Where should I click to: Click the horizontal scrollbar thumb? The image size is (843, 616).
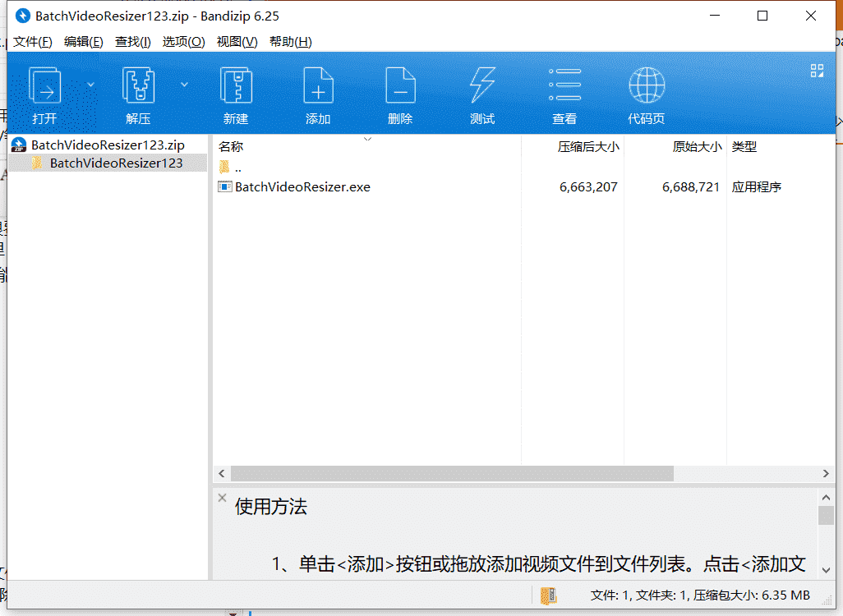click(x=452, y=474)
